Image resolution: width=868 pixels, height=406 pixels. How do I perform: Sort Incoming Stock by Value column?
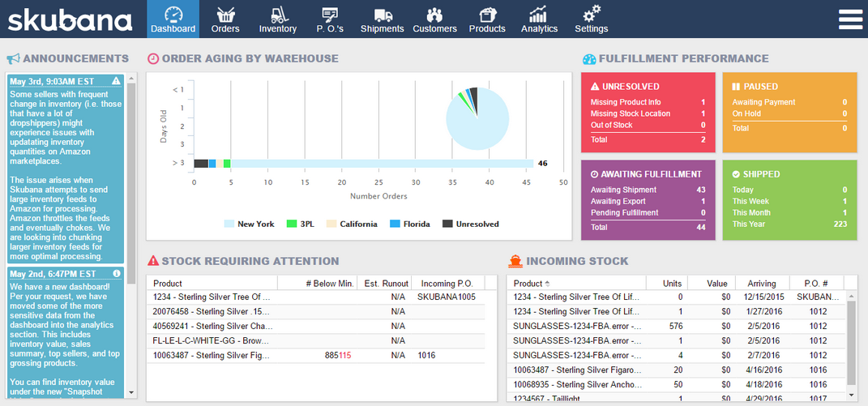pos(712,283)
